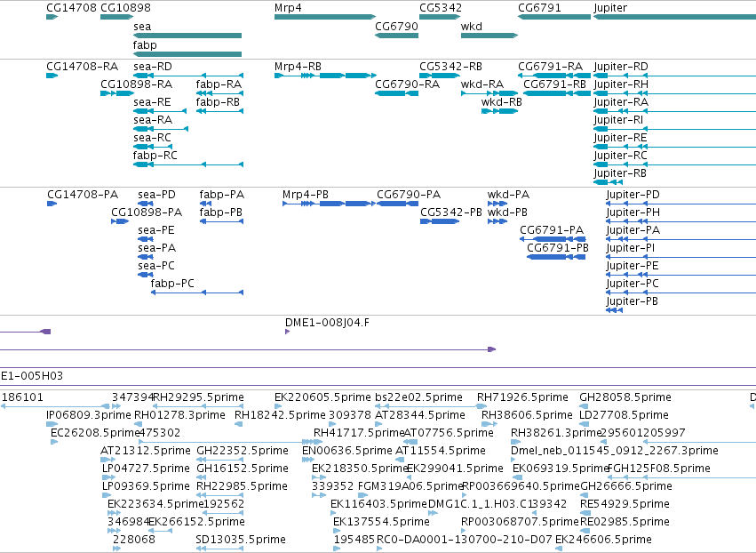
Task: Select protein label Jupiter-PH
Action: (633, 212)
